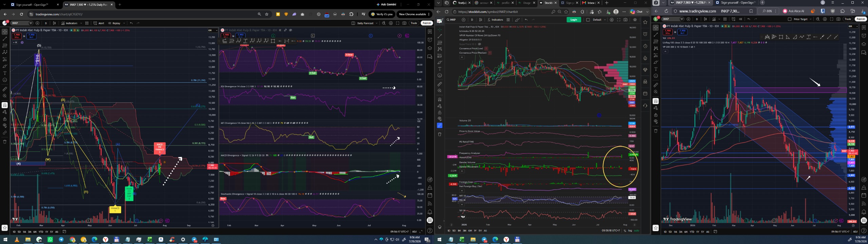Open object tree layers icon, right TradingView sidebar
The height and width of the screenshot is (244, 868).
point(864,44)
